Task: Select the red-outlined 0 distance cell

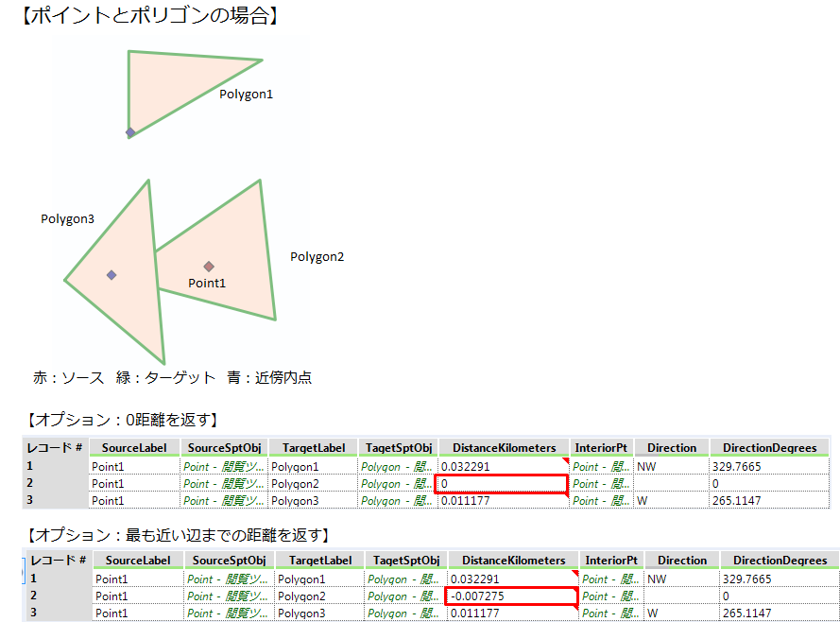Action: 502,484
